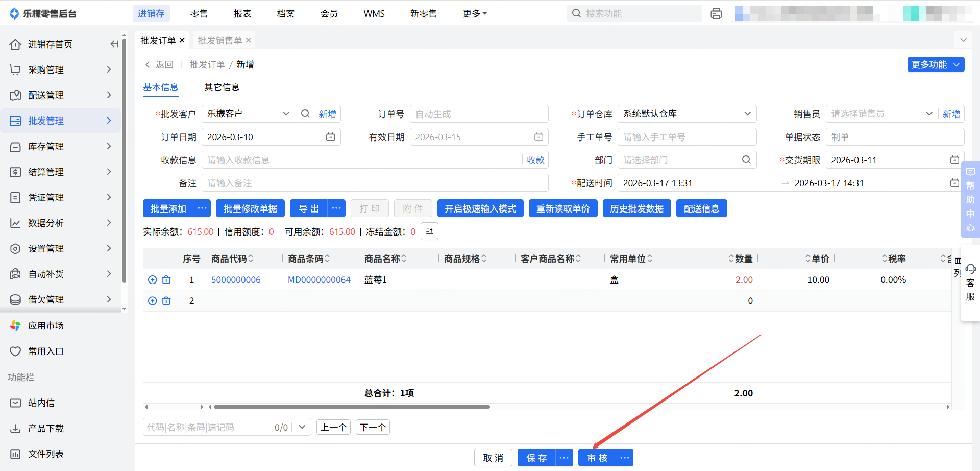Click the 备注 input field
The height and width of the screenshot is (471, 980).
[375, 183]
